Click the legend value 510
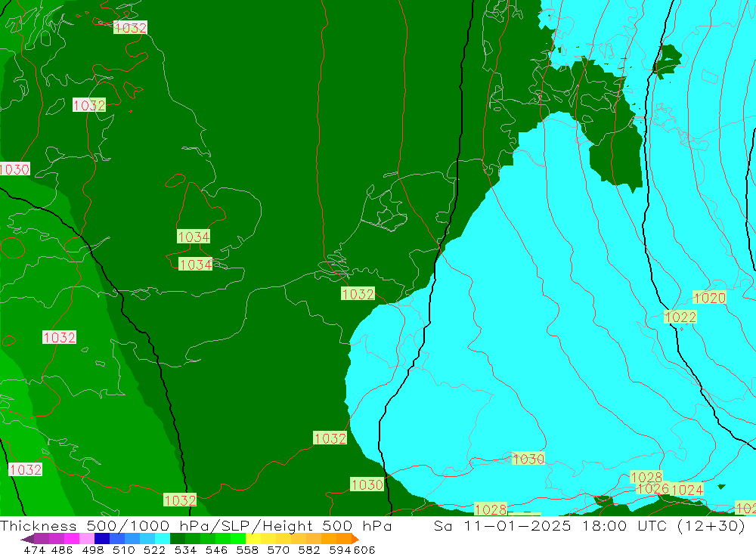This screenshot has height=554, width=756. click(x=124, y=549)
